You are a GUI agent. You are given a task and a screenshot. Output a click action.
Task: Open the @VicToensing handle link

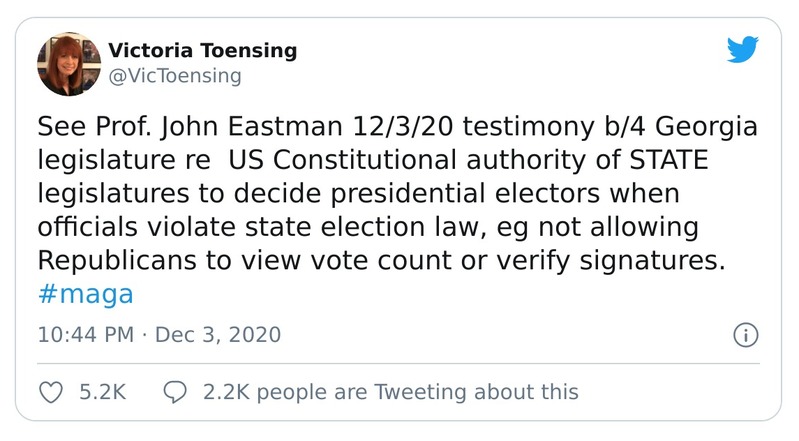coord(174,75)
